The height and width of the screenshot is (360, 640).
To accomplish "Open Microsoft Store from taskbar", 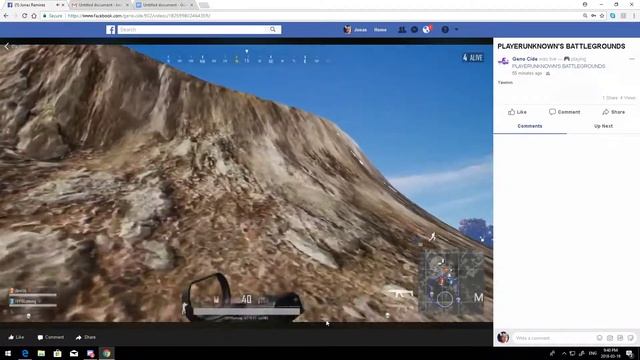I will [58, 353].
